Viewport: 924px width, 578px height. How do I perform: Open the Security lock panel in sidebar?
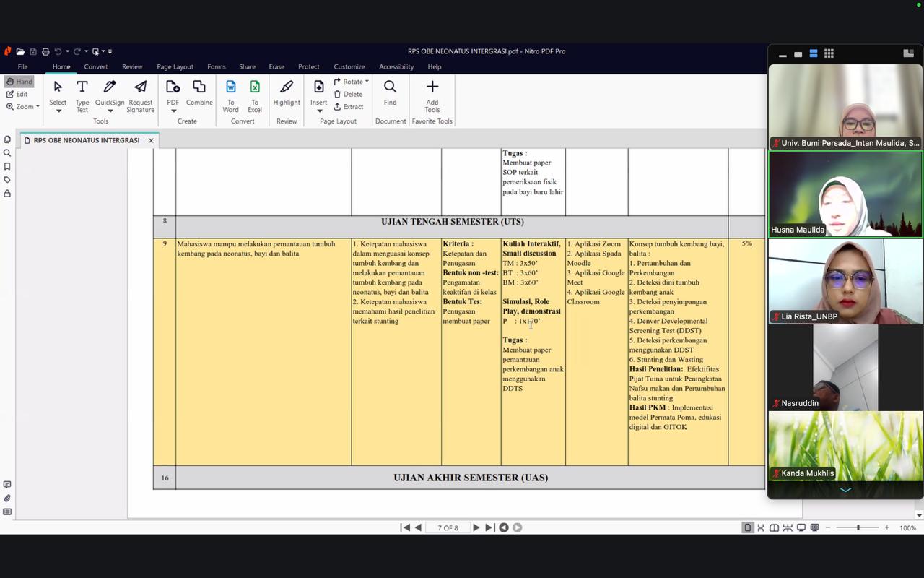click(7, 194)
